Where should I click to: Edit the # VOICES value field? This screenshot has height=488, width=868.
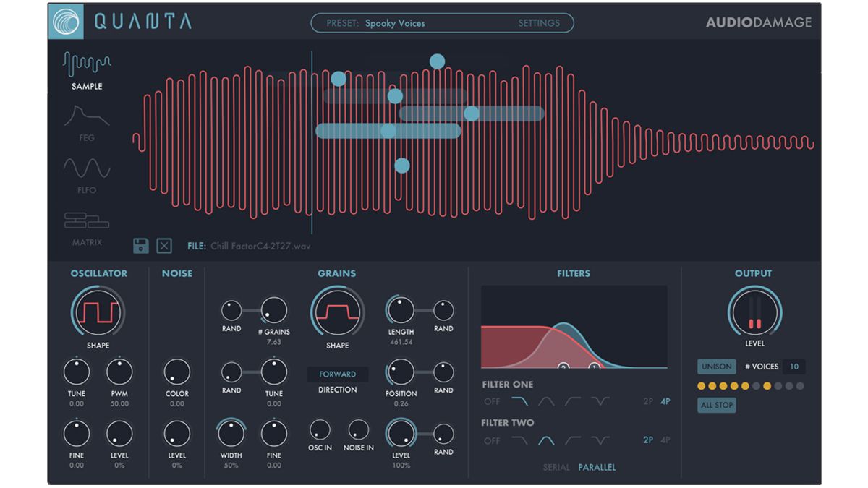click(x=793, y=366)
